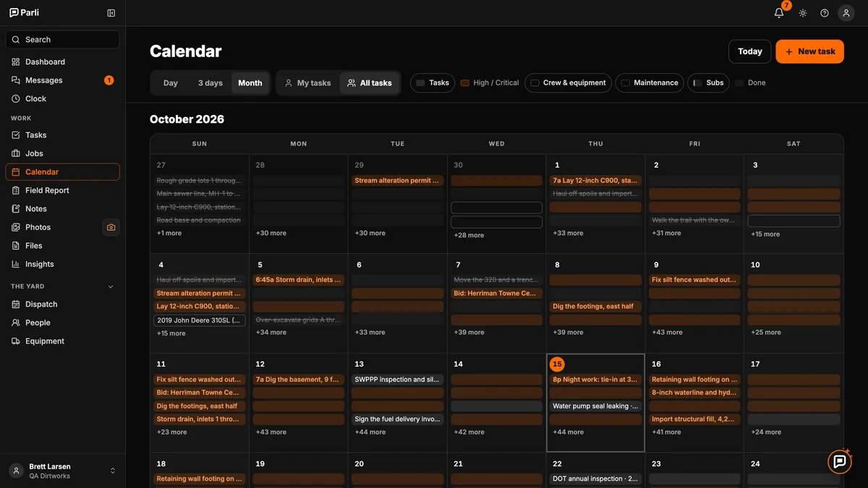Open Sign the fuel delivery invoice task

(397, 419)
